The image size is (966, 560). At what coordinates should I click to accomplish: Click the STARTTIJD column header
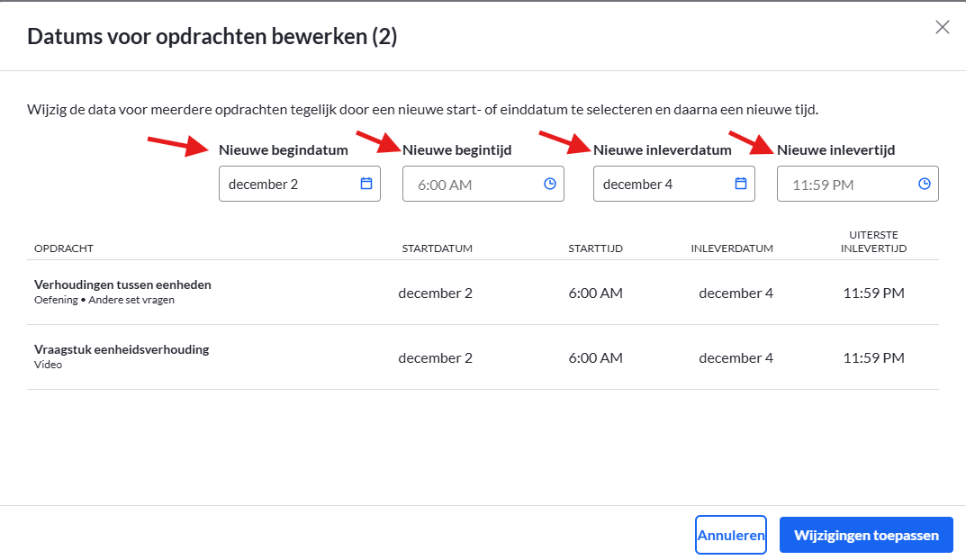coord(595,248)
